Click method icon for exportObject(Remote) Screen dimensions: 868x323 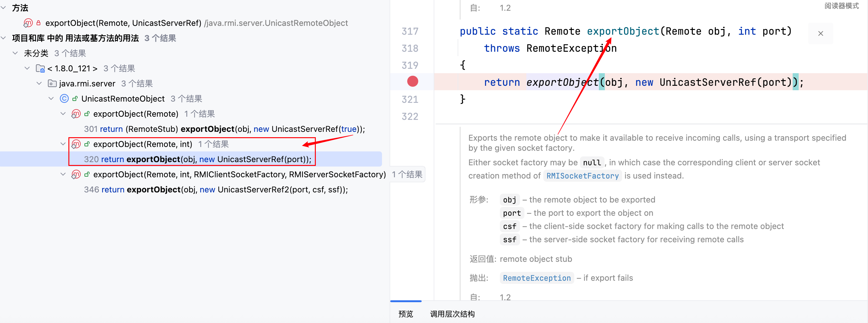pos(76,114)
